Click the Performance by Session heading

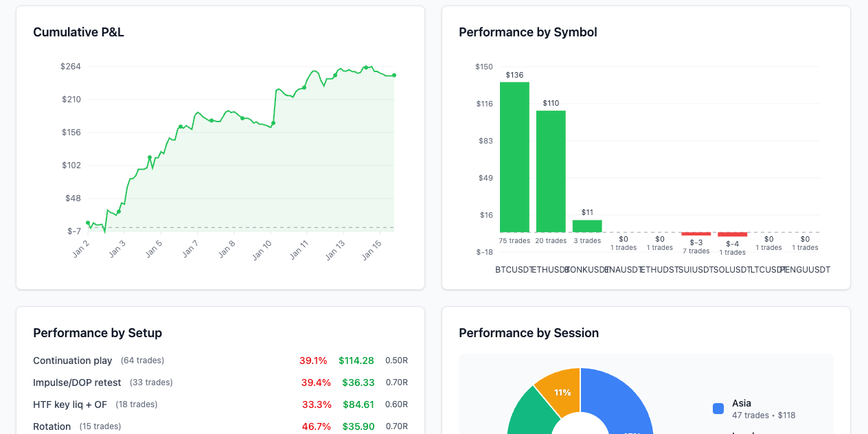pos(529,333)
